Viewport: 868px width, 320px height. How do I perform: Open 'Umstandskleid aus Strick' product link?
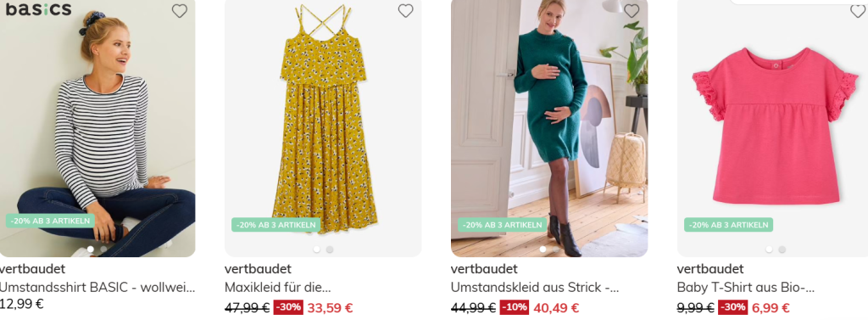[x=535, y=288]
